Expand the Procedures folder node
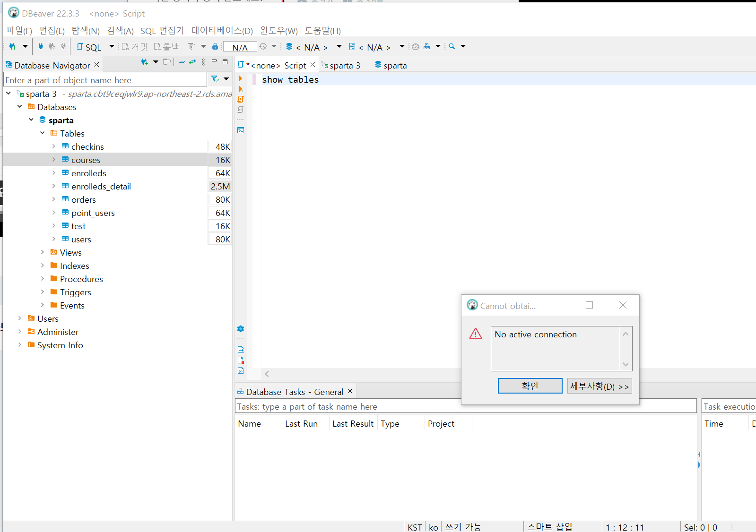The width and height of the screenshot is (756, 532). 43,279
